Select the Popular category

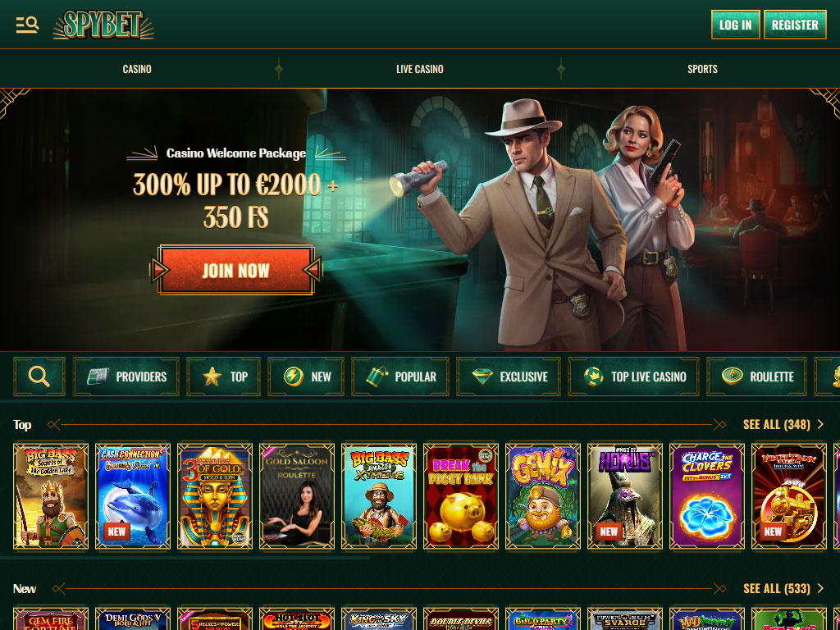tap(400, 377)
